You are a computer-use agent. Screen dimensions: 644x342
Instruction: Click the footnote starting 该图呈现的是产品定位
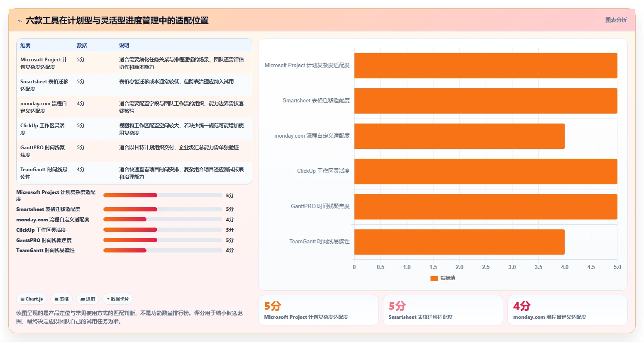(129, 317)
